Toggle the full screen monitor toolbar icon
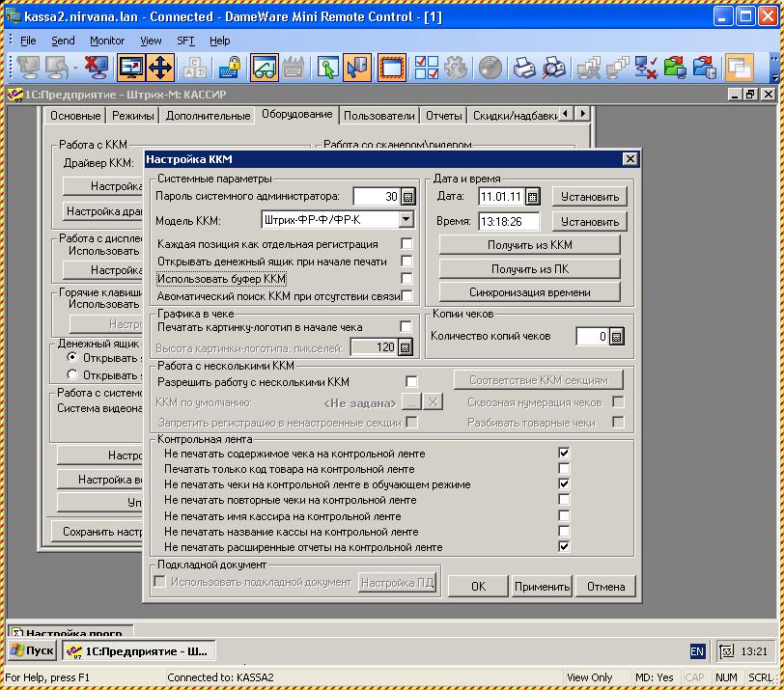The width and height of the screenshot is (784, 690). point(131,68)
